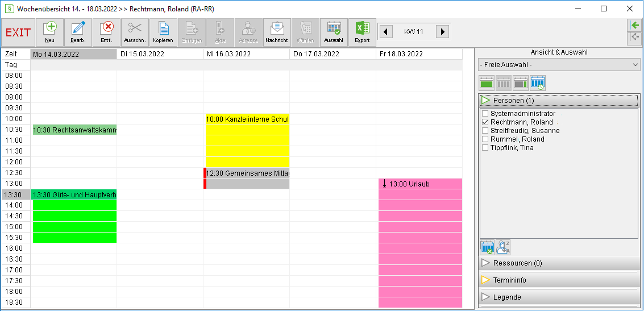Open the Freie Auswahl dropdown
Image resolution: width=644 pixels, height=311 pixels.
(559, 65)
